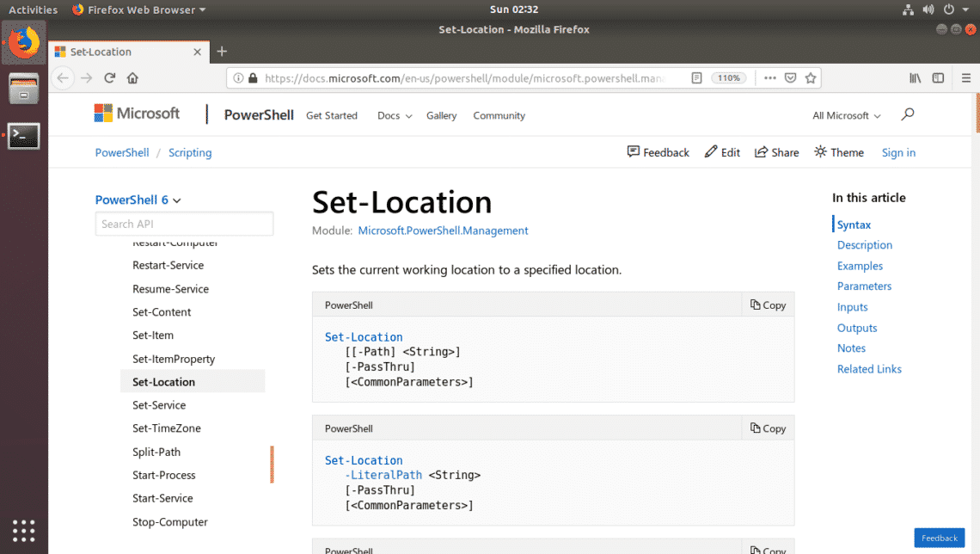Open the Community nav item
This screenshot has height=554, width=980.
(x=499, y=115)
